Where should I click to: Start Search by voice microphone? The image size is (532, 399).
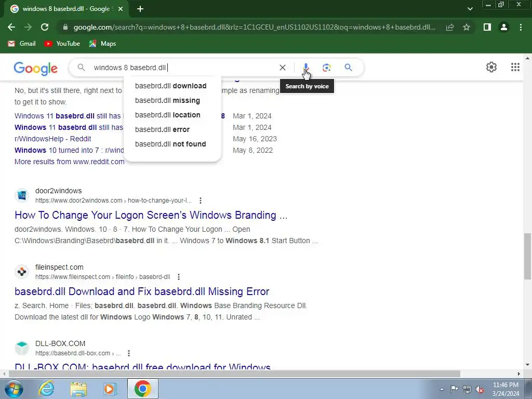coord(305,67)
